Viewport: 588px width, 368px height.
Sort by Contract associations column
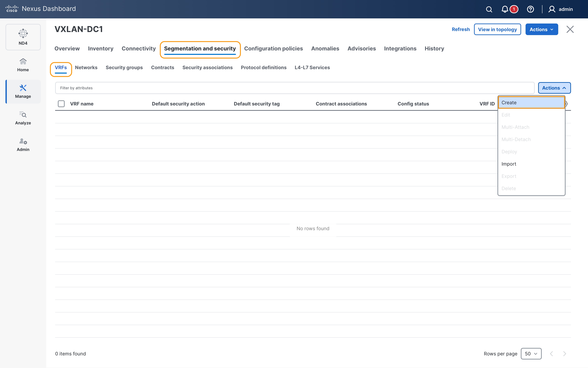coord(341,104)
